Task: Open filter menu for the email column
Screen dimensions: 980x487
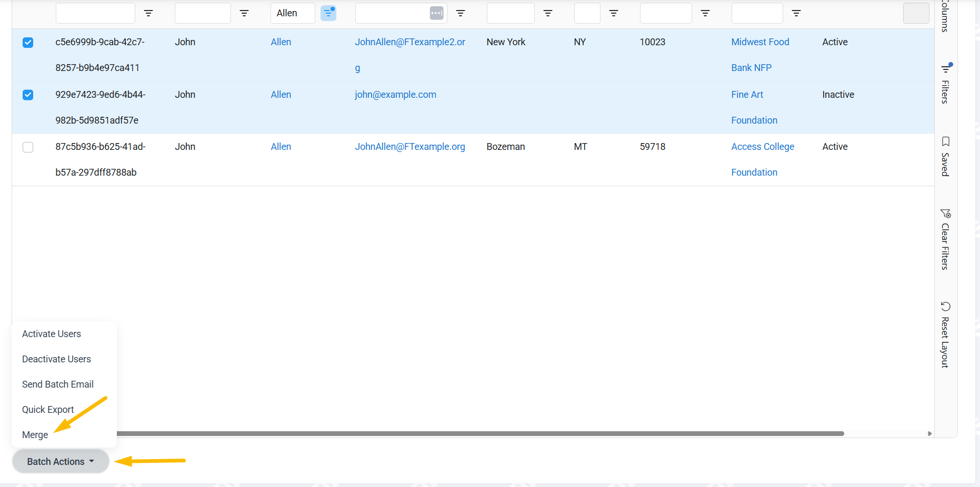Action: [461, 13]
